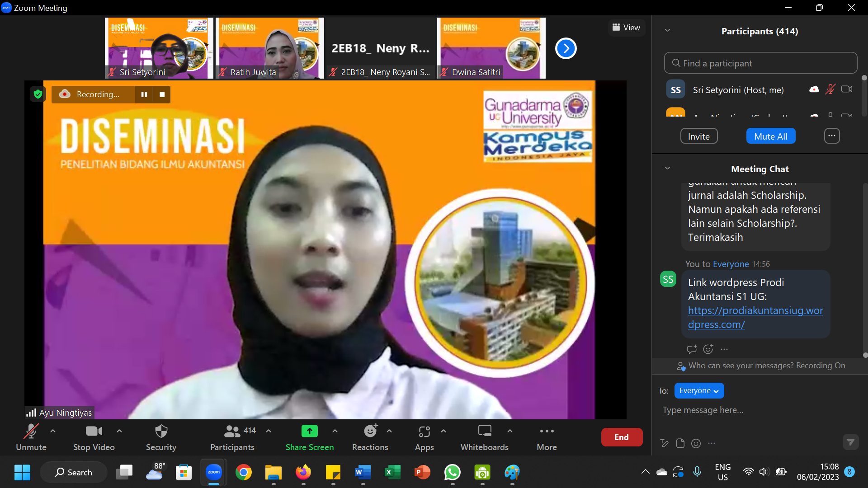Stop Video in the meeting toolbar
868x488 pixels.
(x=94, y=437)
